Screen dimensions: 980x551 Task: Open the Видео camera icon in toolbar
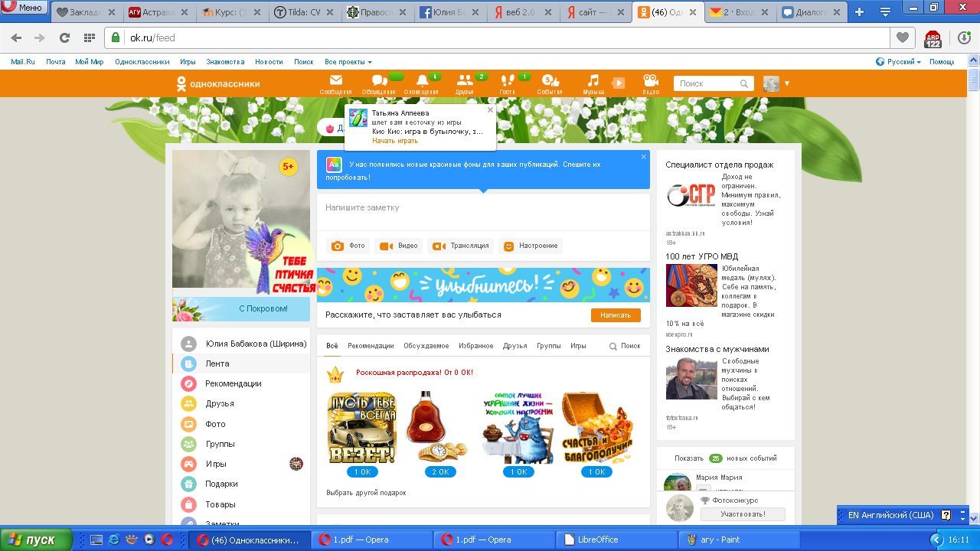(x=651, y=83)
